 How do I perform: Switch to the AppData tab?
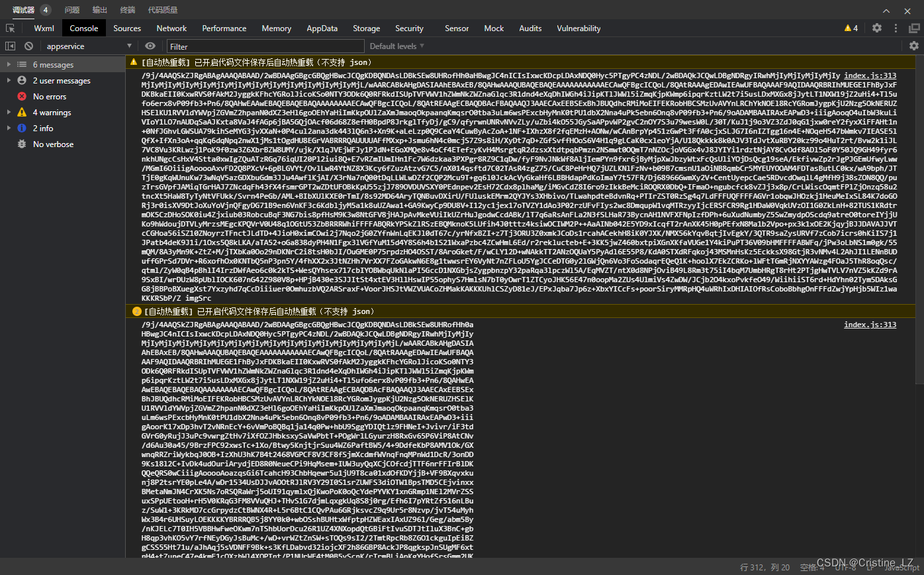(322, 28)
